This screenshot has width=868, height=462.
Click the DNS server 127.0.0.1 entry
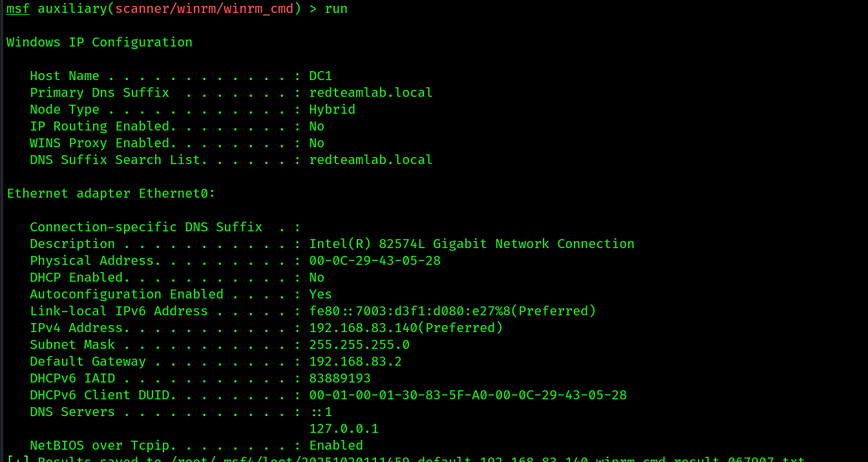coord(344,429)
